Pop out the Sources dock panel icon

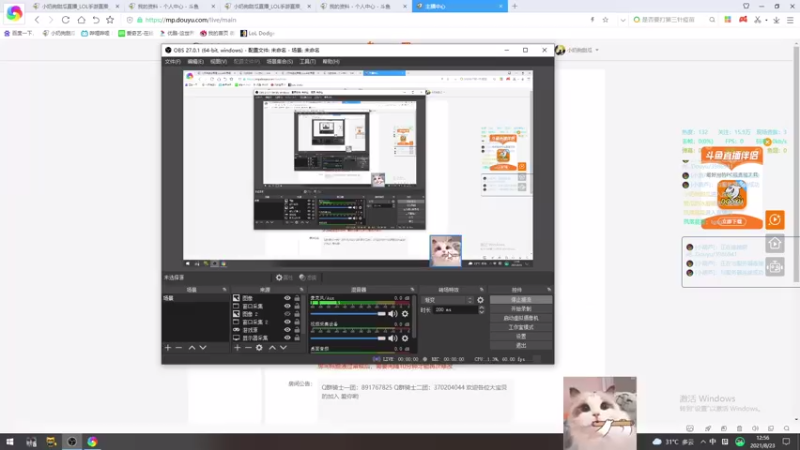(302, 289)
